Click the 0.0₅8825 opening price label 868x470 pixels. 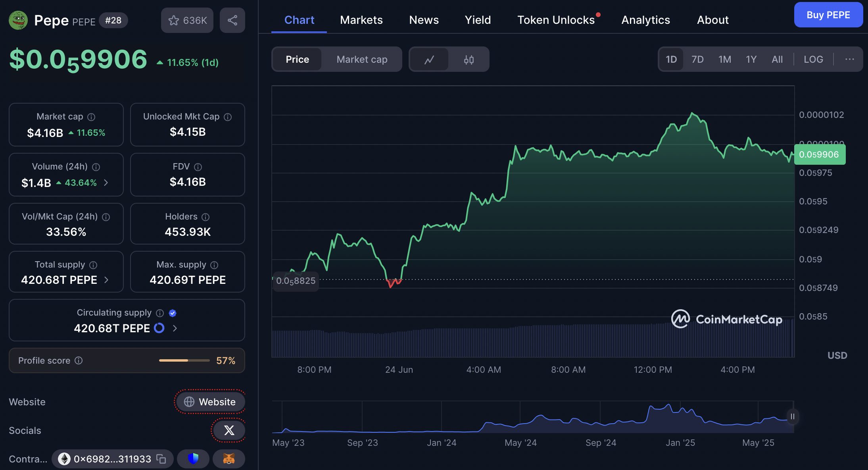pos(296,281)
